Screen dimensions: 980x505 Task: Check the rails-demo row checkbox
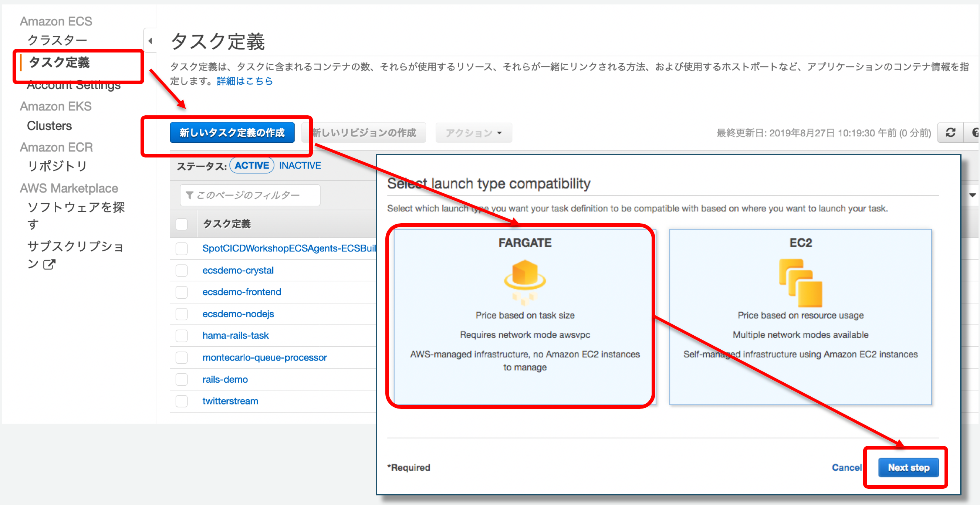(182, 380)
